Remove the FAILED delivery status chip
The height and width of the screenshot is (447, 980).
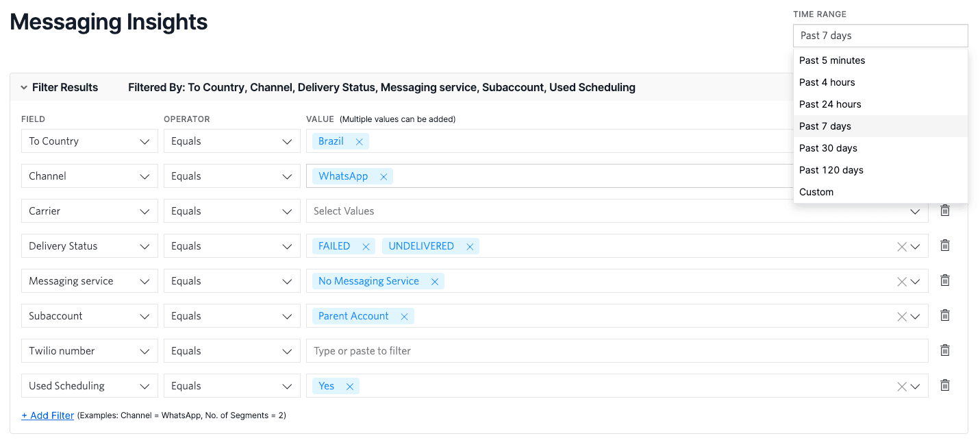(x=366, y=245)
